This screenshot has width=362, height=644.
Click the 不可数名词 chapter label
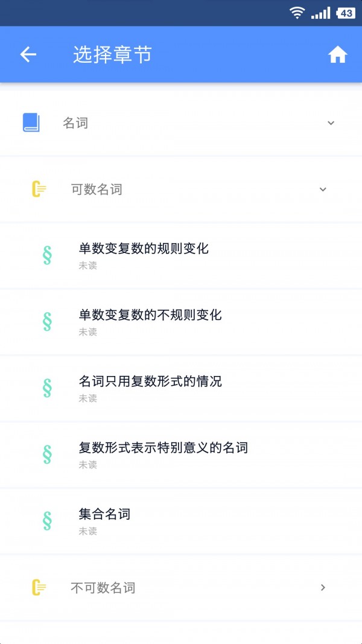(x=103, y=588)
